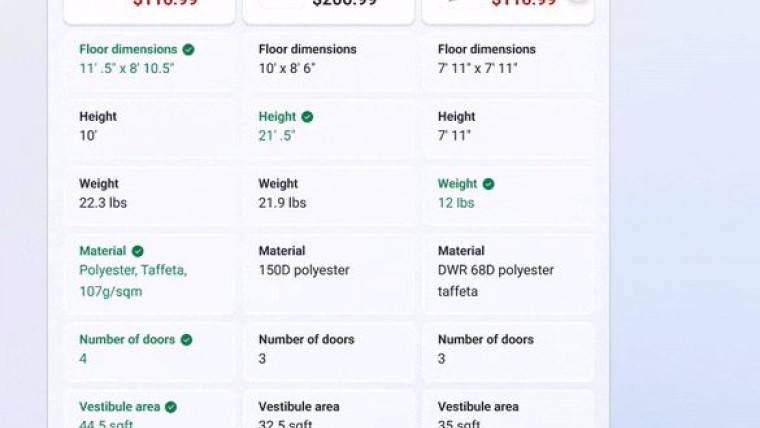Viewport: 760px width, 428px height.
Task: Open the first product card with red price
Action: pyautogui.click(x=149, y=10)
